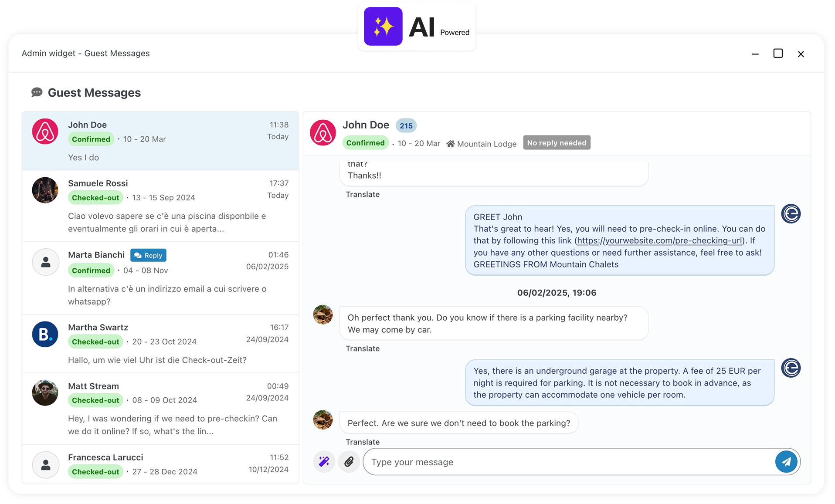Viewport: 835px width, 504px height.
Task: Open Matt Stream's conversation
Action: coord(160,409)
